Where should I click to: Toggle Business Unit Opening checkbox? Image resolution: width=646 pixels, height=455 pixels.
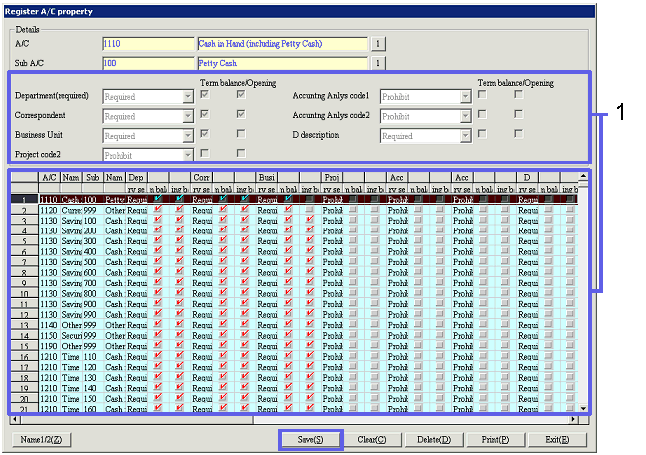pyautogui.click(x=241, y=134)
